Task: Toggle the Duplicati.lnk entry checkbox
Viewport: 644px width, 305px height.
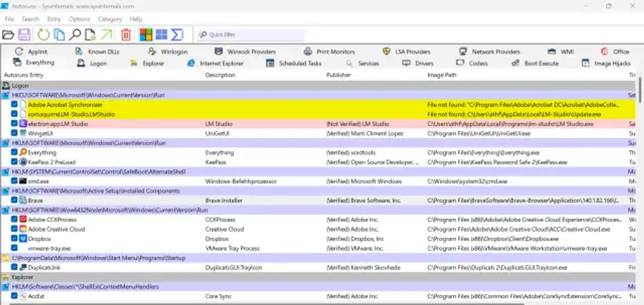Action: [14, 267]
